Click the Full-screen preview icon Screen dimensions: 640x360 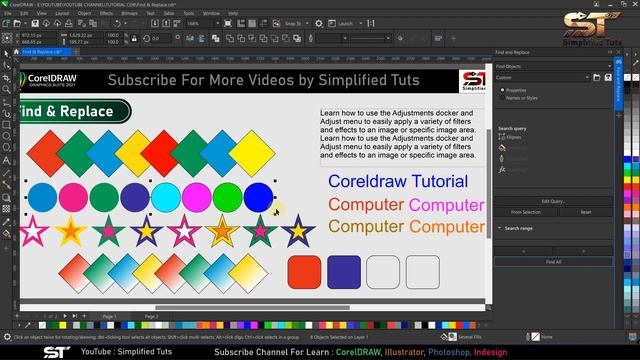pos(228,23)
